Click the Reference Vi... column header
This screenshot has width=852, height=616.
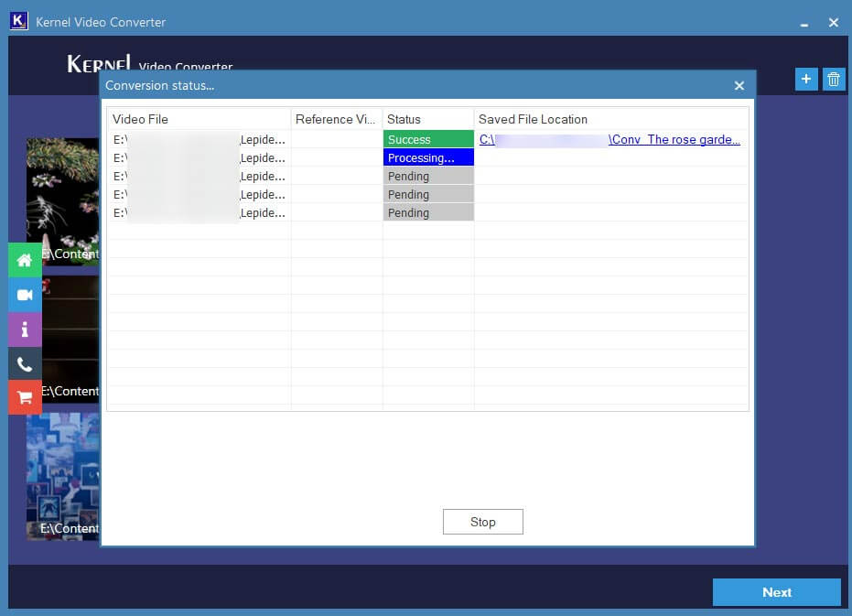[x=337, y=119]
